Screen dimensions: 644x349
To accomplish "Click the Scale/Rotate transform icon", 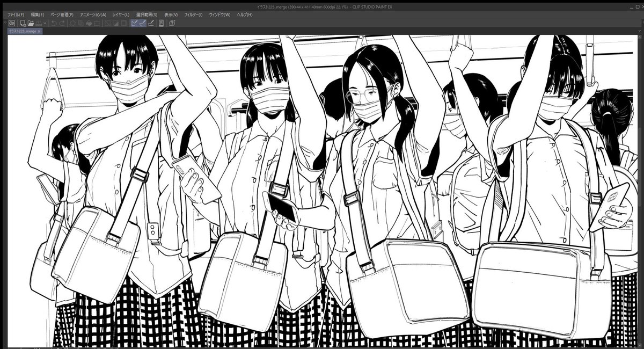I will point(97,23).
